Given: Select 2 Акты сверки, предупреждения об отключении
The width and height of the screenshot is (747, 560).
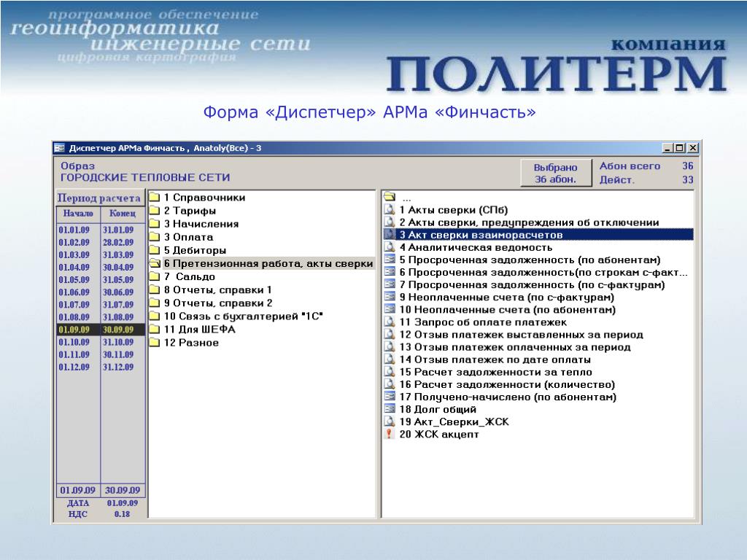Looking at the screenshot, I should [x=529, y=222].
